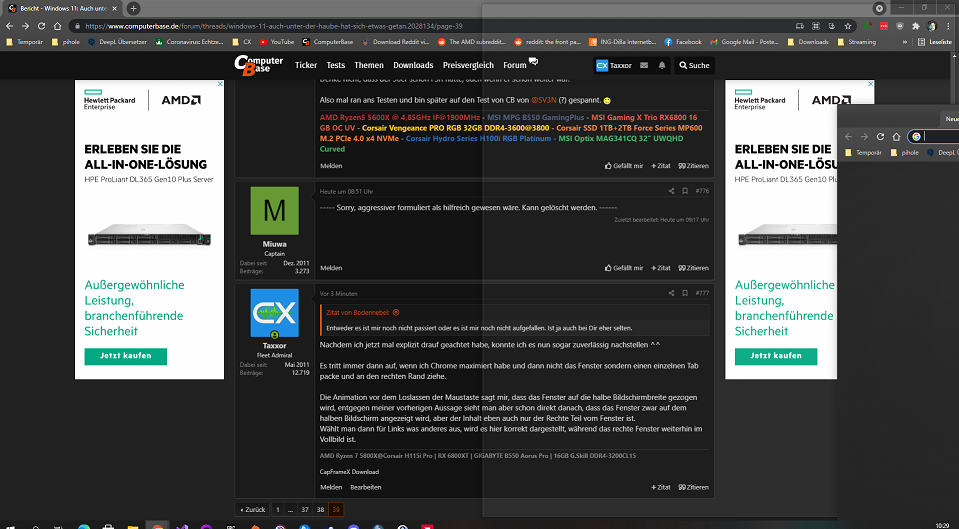Viewport: 959px width, 529px height.
Task: Open the @SV3N user mention
Action: (543, 100)
